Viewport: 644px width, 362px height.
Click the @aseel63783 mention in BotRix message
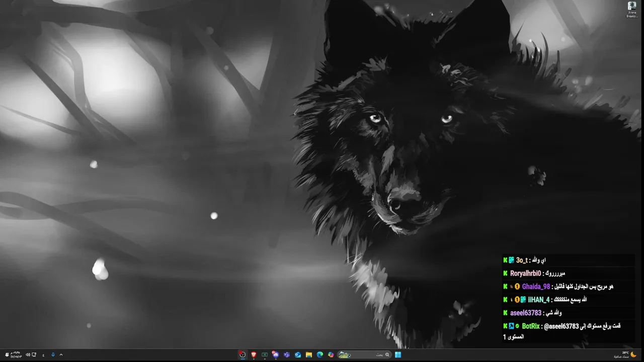[561, 326]
